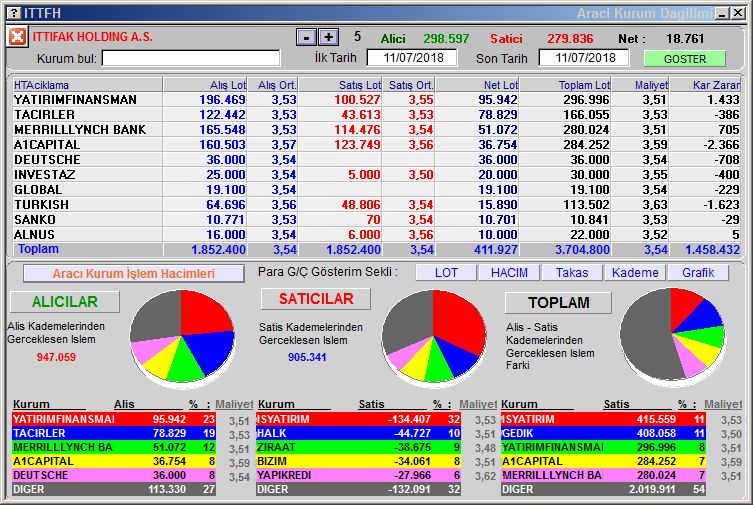The height and width of the screenshot is (505, 753).
Task: Click blue HALK row in sellers list
Action: (x=359, y=433)
